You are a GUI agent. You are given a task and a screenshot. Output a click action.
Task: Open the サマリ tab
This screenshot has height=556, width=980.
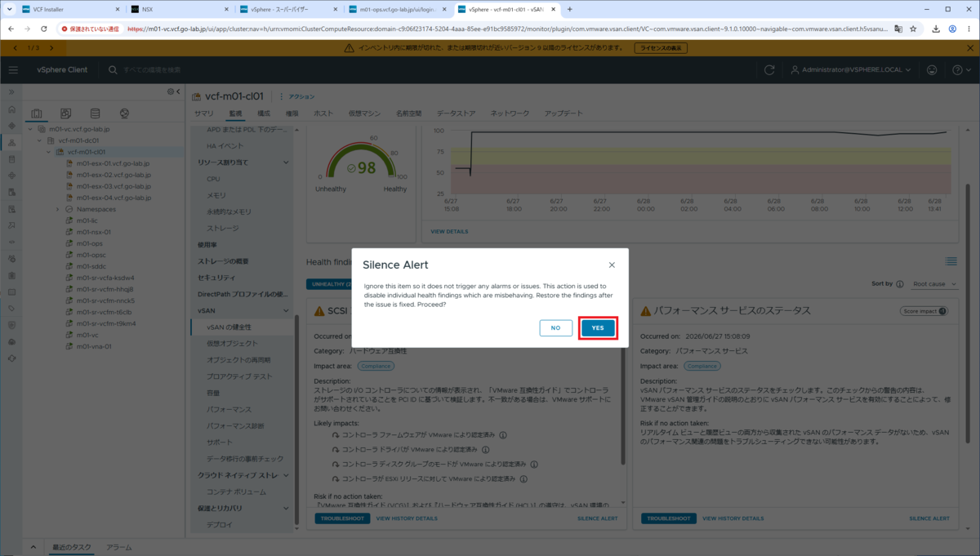click(203, 113)
